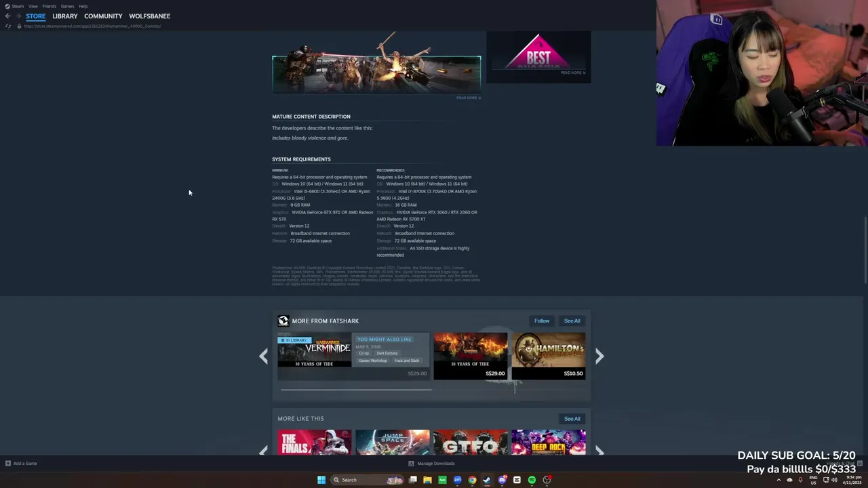The image size is (868, 488).
Task: Open the ENG language switcher
Action: 813,480
